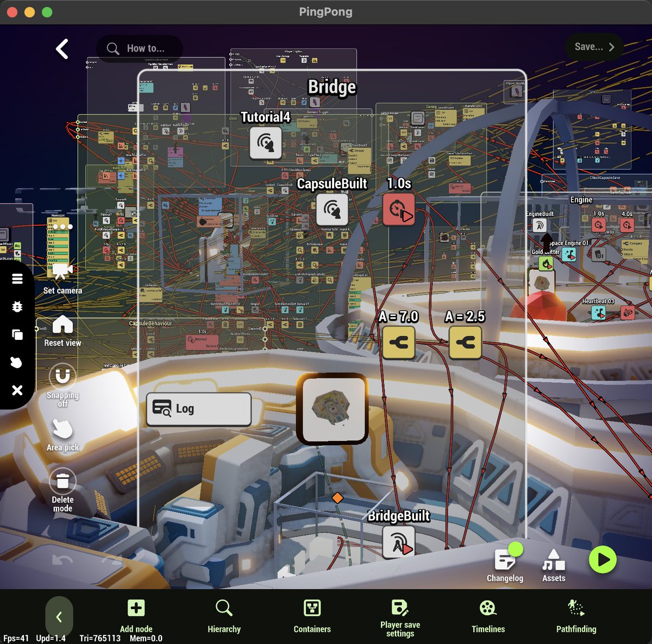
Task: Toggle Delete mode
Action: (x=62, y=490)
